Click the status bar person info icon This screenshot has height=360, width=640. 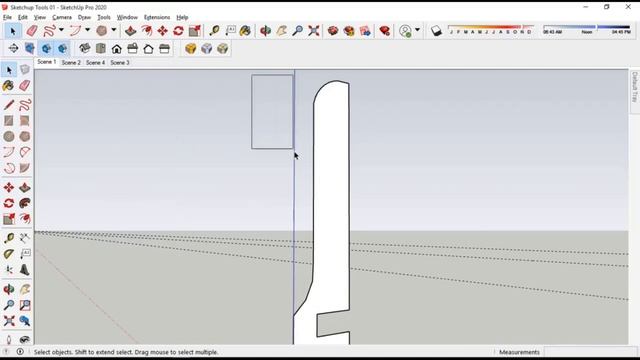point(20,351)
